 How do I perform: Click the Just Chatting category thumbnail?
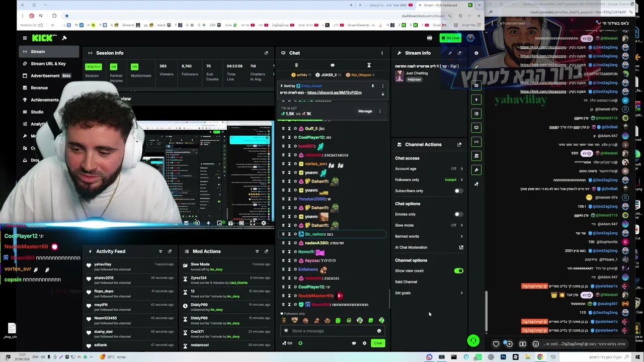[399, 75]
